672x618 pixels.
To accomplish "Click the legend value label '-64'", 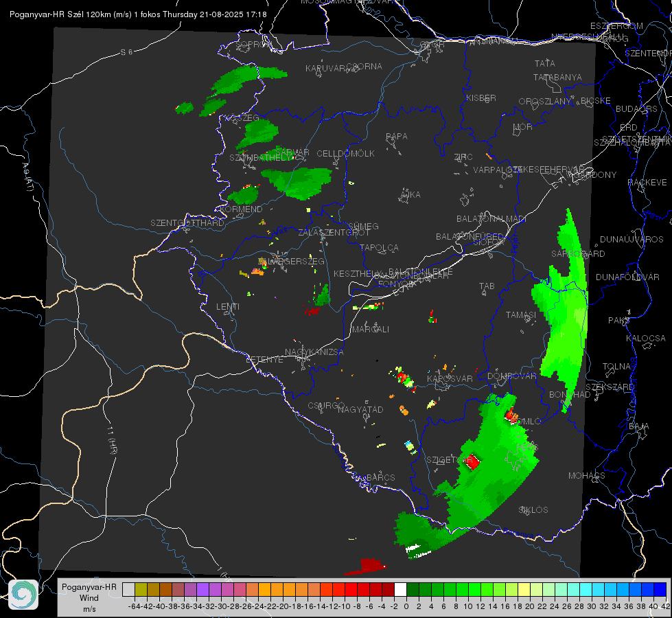I will point(135,606).
